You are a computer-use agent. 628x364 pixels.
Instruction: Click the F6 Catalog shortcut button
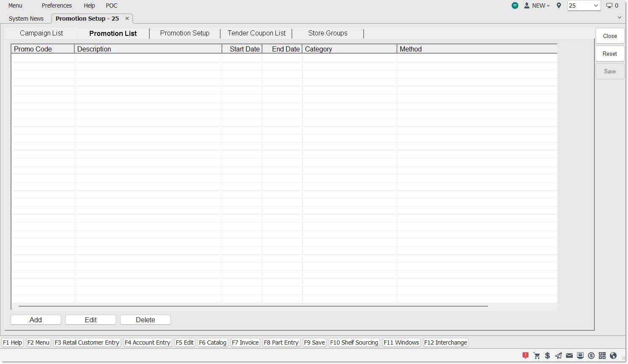click(x=213, y=342)
